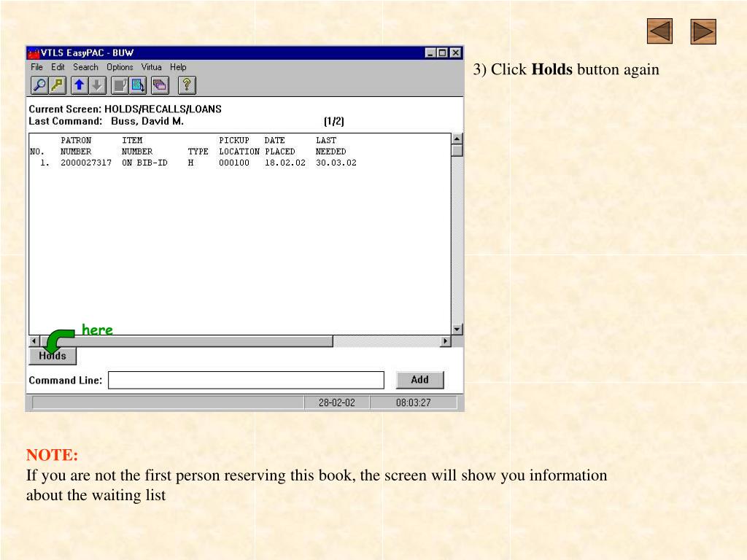Image resolution: width=747 pixels, height=560 pixels.
Task: Open the Edit menu
Action: click(58, 67)
